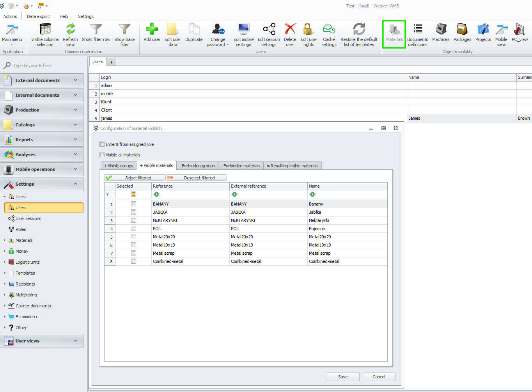Collapse the Settings sidebar section
Viewport: 532px width, 392px height.
[42, 184]
